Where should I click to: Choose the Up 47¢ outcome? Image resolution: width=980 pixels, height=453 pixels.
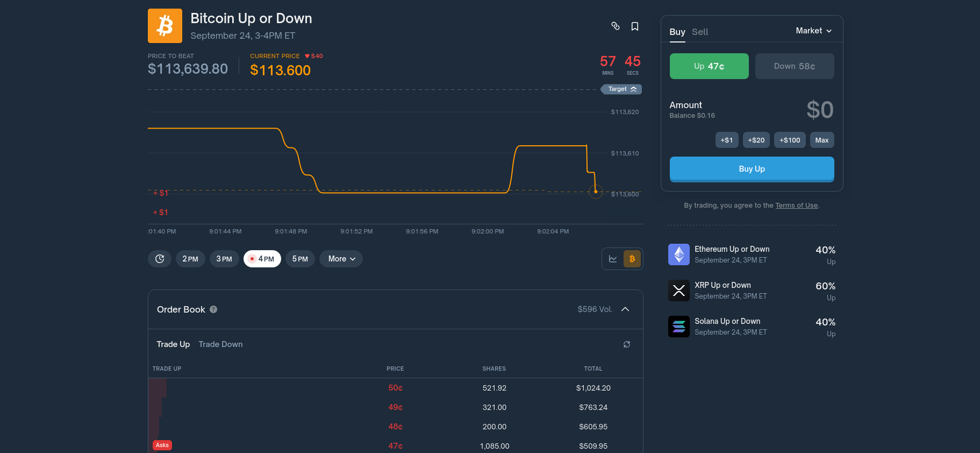pyautogui.click(x=709, y=66)
